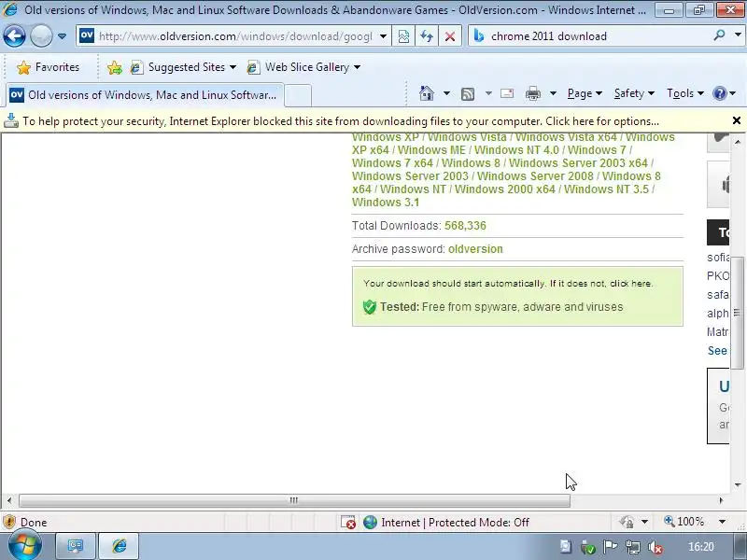Screen dimensions: 747x560
Task: Click the RSS Feeds icon
Action: click(x=468, y=94)
